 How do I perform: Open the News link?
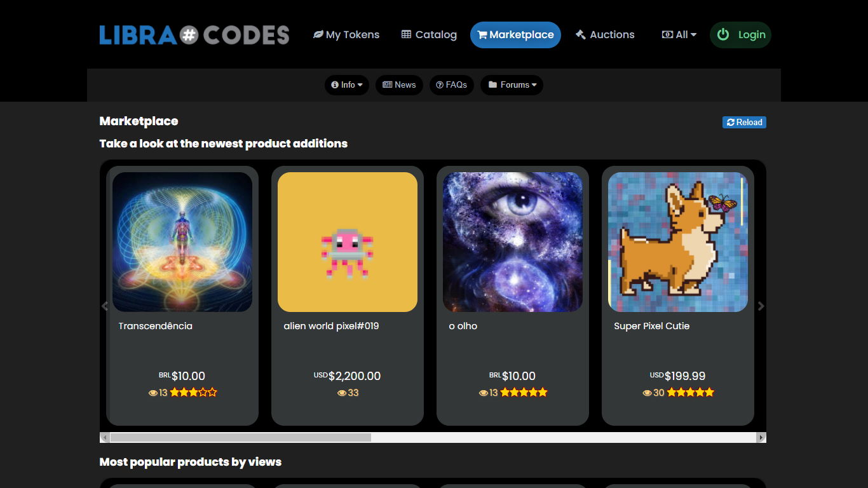point(399,85)
